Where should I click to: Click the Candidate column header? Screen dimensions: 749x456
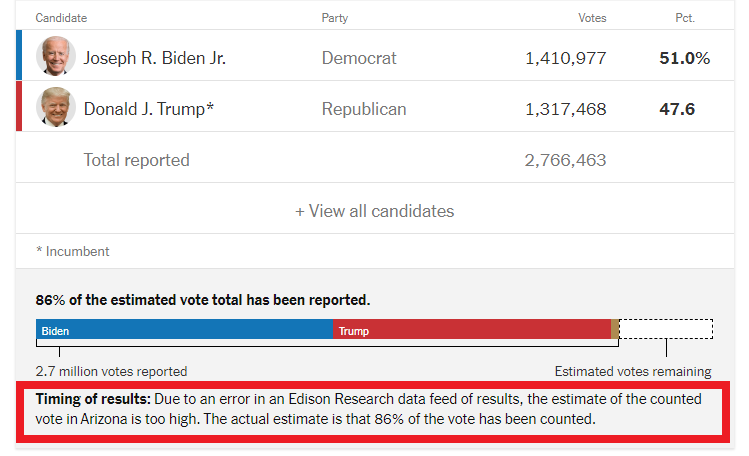tap(61, 18)
